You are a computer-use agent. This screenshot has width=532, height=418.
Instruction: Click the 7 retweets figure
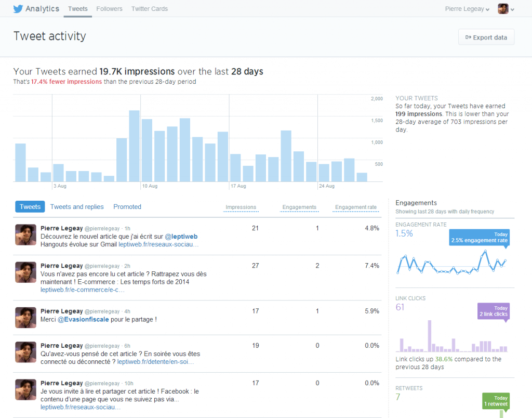(398, 397)
